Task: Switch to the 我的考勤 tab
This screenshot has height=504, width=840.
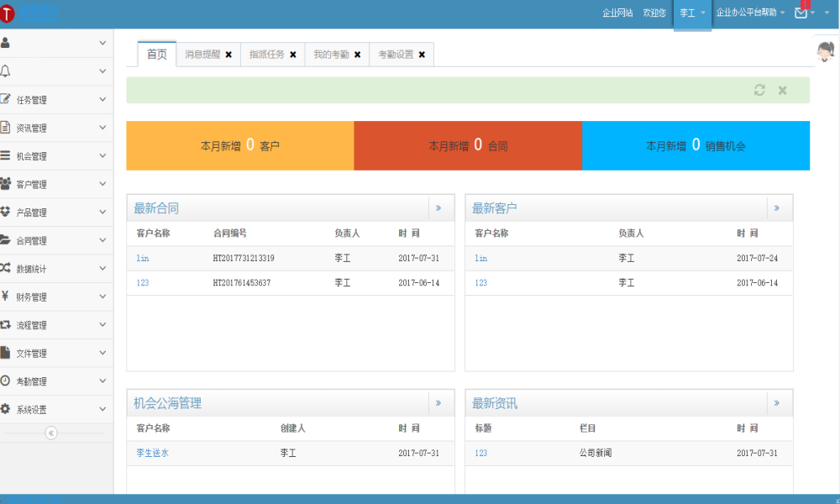Action: 331,55
